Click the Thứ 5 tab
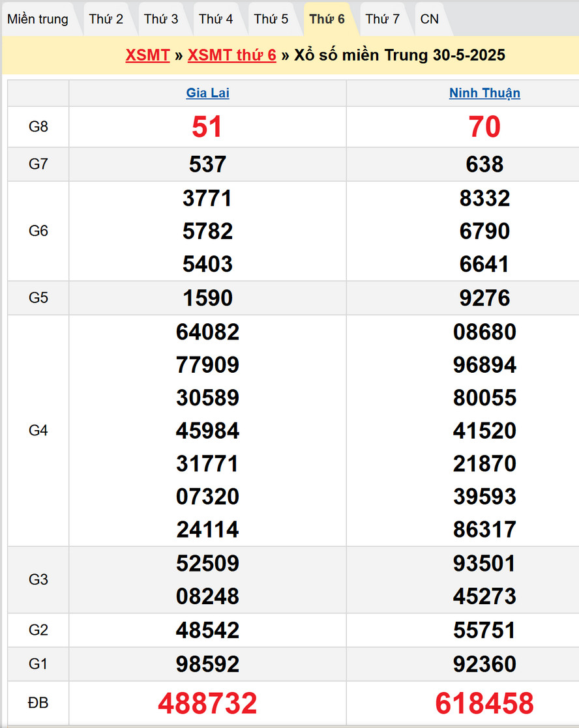This screenshot has height=728, width=579. coord(271,19)
